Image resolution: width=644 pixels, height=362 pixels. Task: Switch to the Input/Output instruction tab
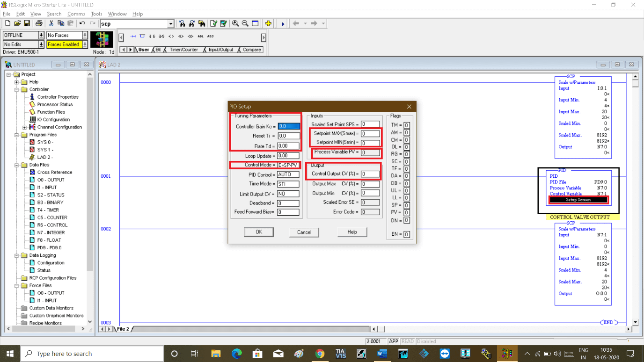click(221, 50)
